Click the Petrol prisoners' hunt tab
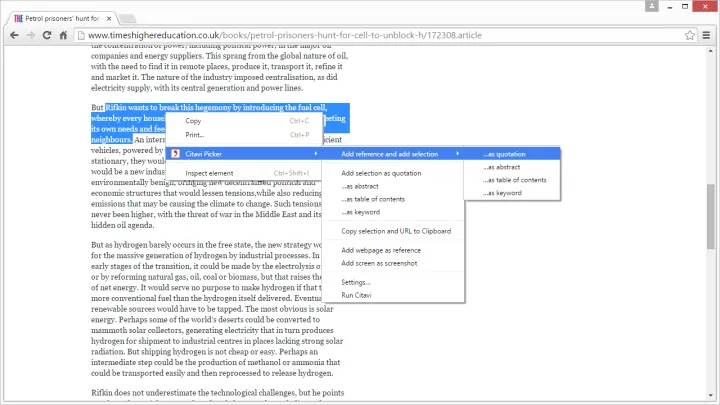Image resolution: width=720 pixels, height=405 pixels. tap(62, 19)
